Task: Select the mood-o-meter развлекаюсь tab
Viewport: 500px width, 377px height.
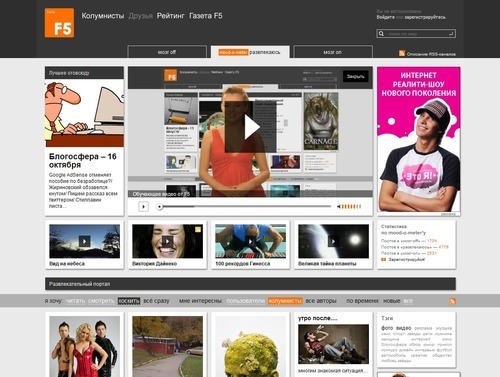Action: pos(250,52)
